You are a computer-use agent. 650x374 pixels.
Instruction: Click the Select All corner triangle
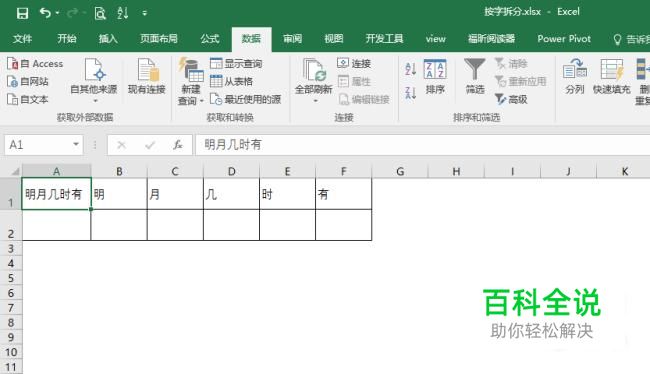click(x=15, y=172)
